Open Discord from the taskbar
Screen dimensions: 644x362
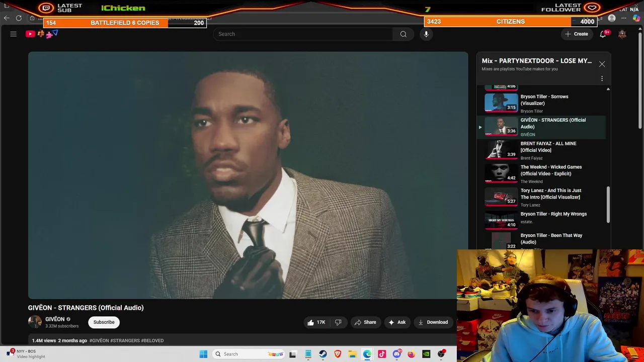pyautogui.click(x=397, y=354)
